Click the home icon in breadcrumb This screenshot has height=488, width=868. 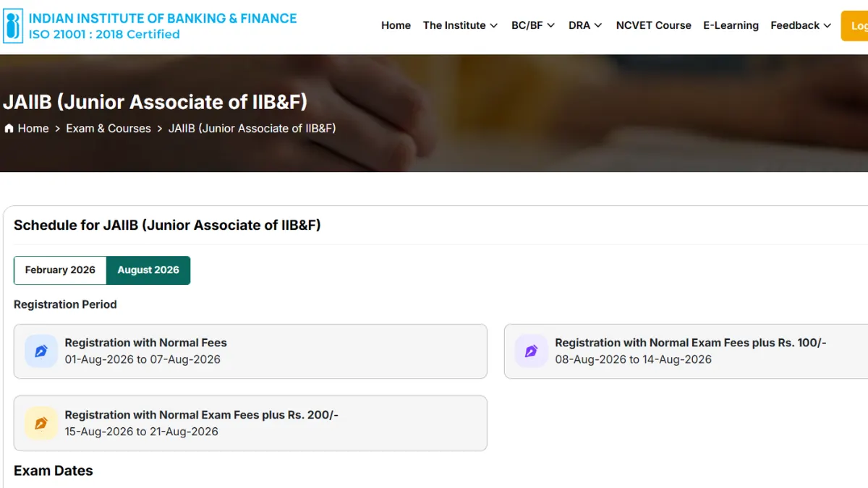tap(9, 129)
